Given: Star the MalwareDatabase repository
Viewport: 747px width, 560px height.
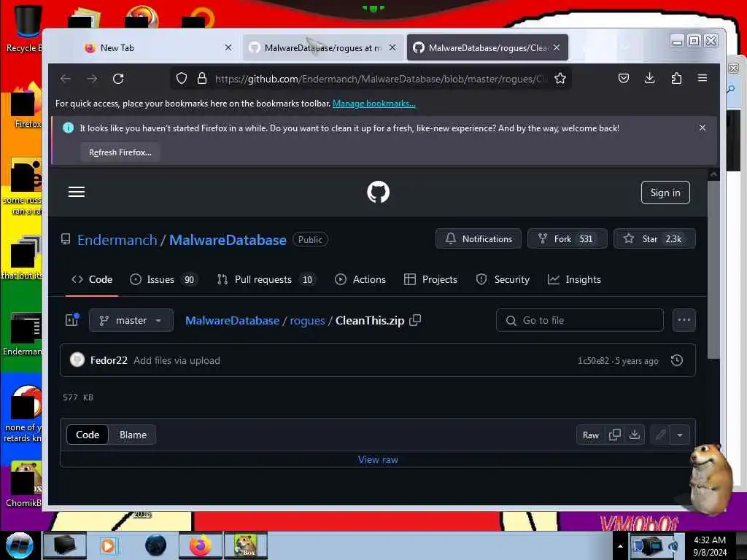Looking at the screenshot, I should point(654,238).
